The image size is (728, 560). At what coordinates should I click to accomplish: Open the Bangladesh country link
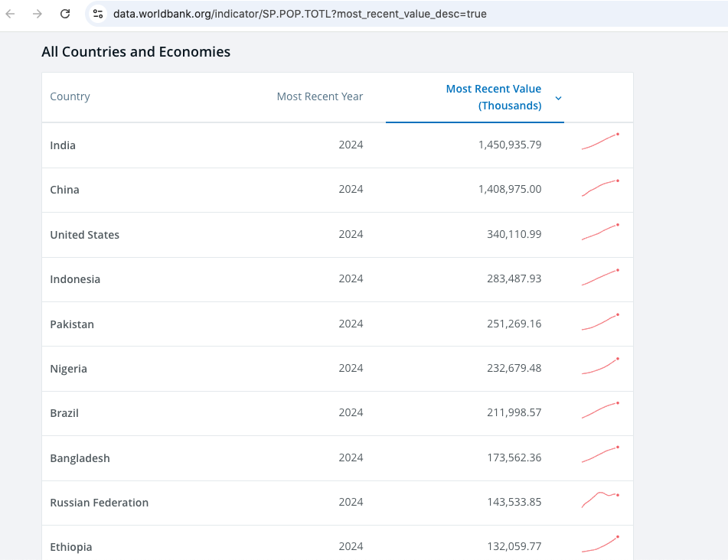(80, 458)
